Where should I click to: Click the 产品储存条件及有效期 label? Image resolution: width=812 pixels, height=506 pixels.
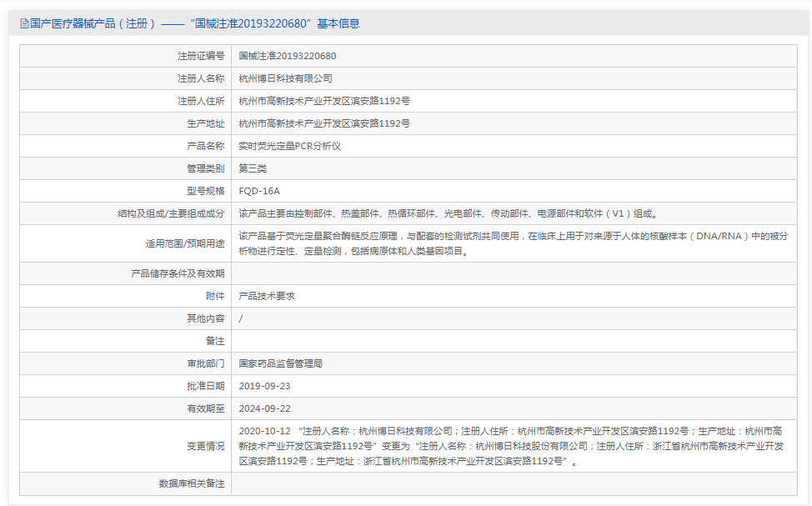click(178, 273)
